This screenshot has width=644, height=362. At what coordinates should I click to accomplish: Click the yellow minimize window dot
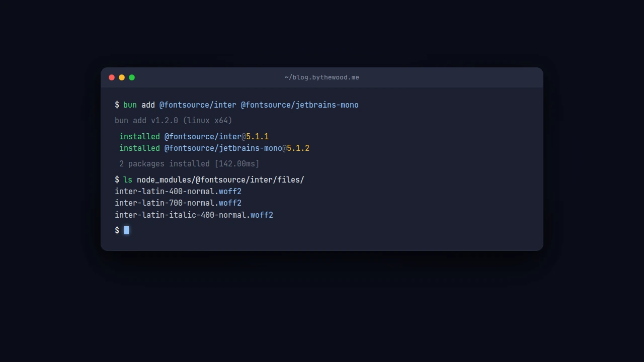point(122,77)
